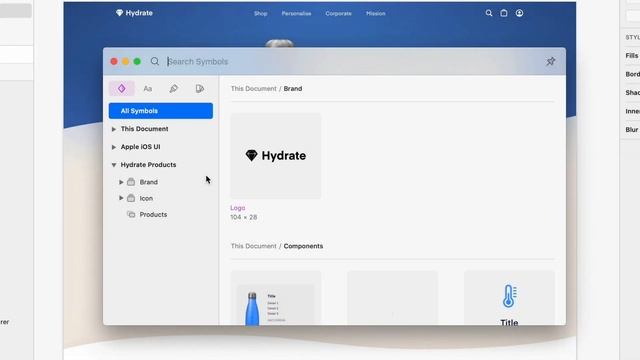Open Corporate in website navigation
640x360 pixels.
[x=338, y=13]
